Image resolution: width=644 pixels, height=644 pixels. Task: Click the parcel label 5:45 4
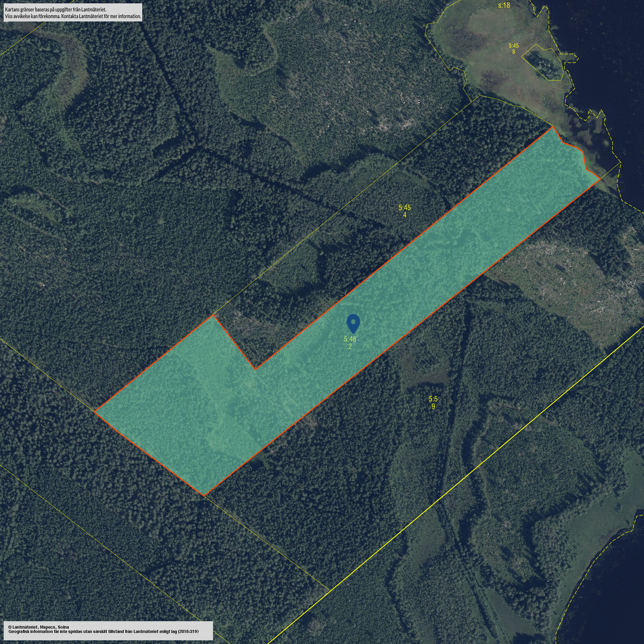[405, 211]
